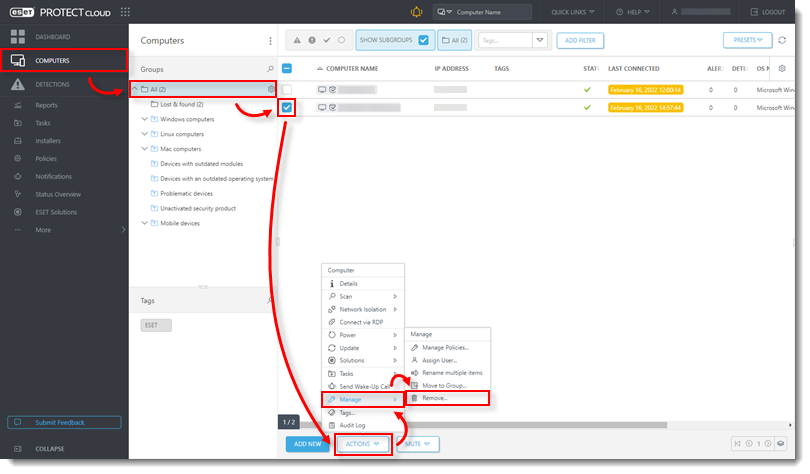
Task: Click the gear icon next to All group
Action: pyautogui.click(x=270, y=89)
